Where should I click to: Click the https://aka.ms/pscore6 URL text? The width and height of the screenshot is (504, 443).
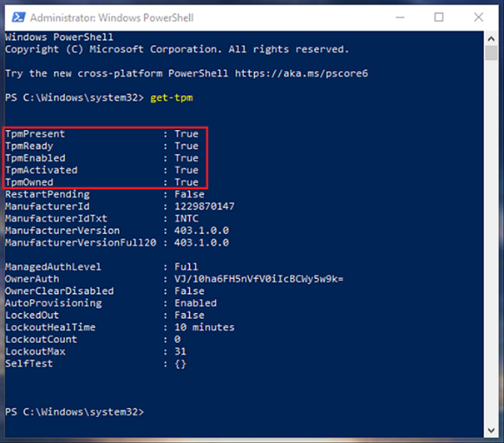pyautogui.click(x=302, y=73)
